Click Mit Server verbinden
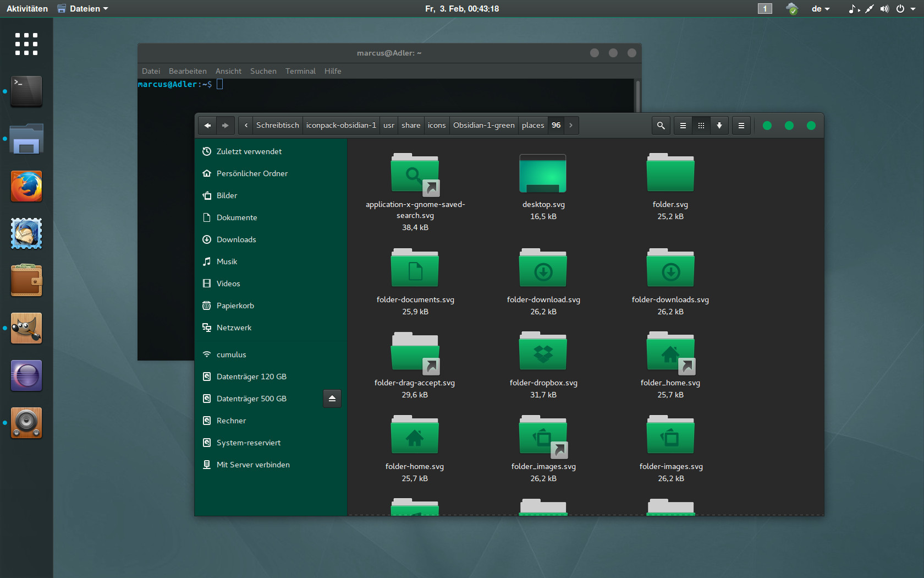This screenshot has width=924, height=578. (x=271, y=465)
